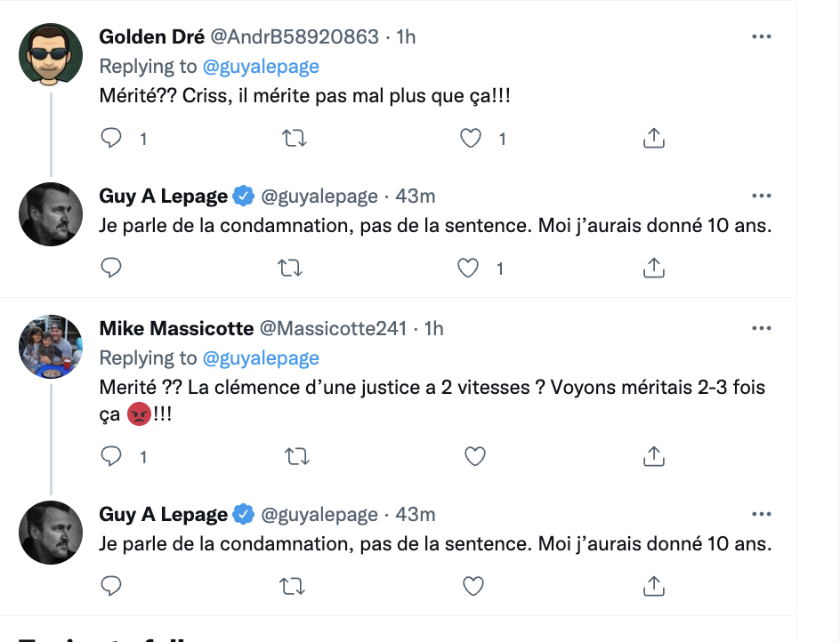Like Mike Massicotte's tweet
This screenshot has height=642, width=840.
[474, 456]
